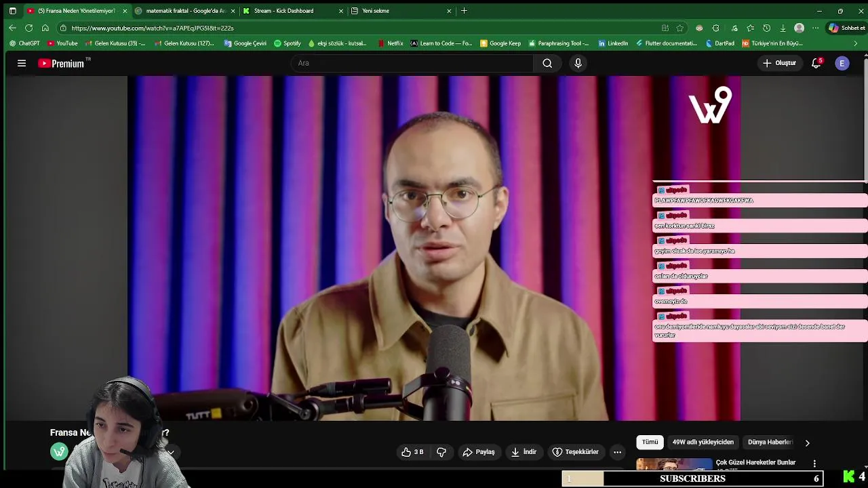The image size is (868, 488).
Task: Open the Google Keep bookmark
Action: 500,43
